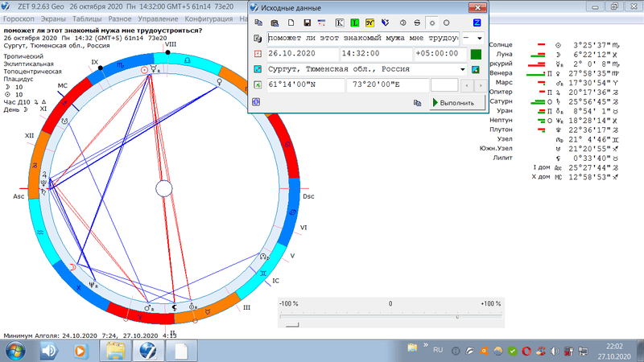Viewport: 644px width, 362px height.
Task: Click the Конфигурация menu item
Action: point(207,17)
